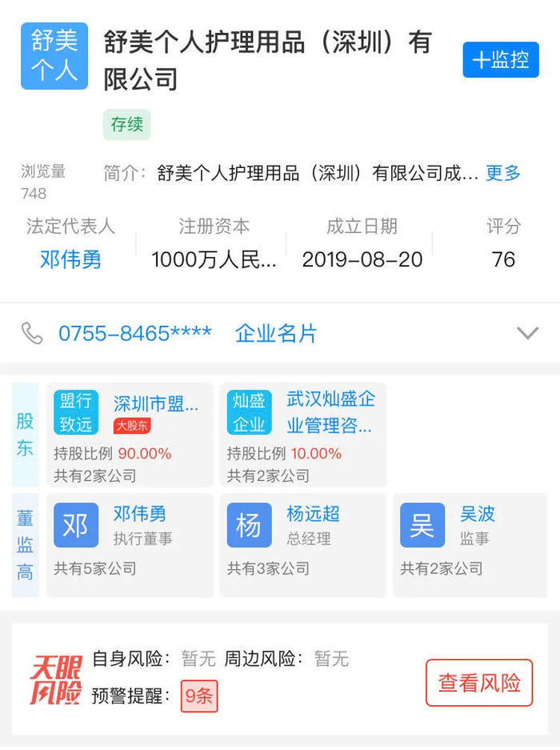
Task: Open the 企业名片 link
Action: pyautogui.click(x=276, y=334)
